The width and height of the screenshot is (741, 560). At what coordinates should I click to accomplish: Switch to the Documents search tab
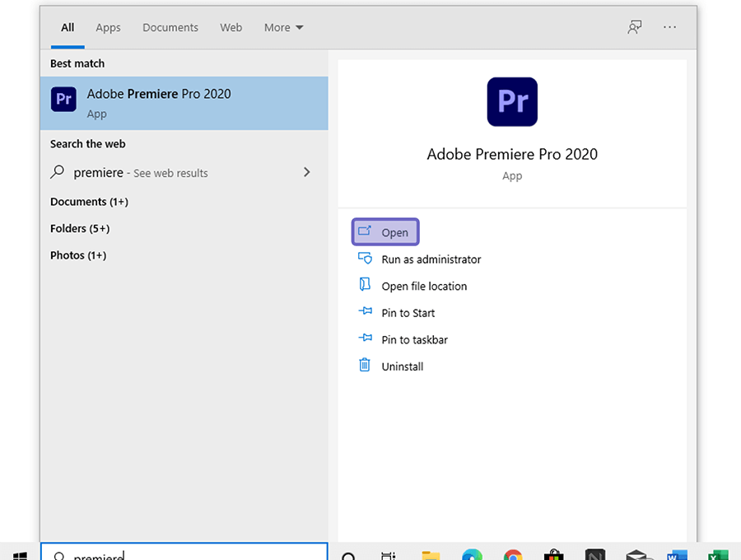click(170, 27)
